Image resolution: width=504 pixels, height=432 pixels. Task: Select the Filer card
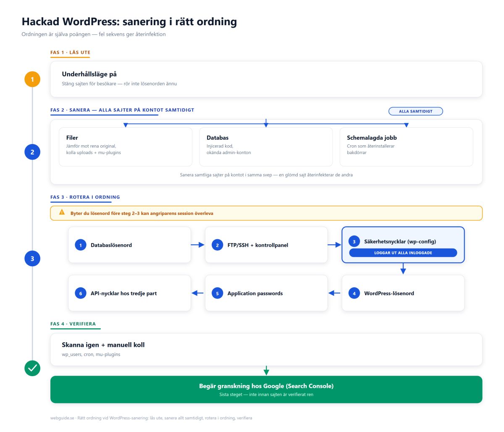[126, 147]
